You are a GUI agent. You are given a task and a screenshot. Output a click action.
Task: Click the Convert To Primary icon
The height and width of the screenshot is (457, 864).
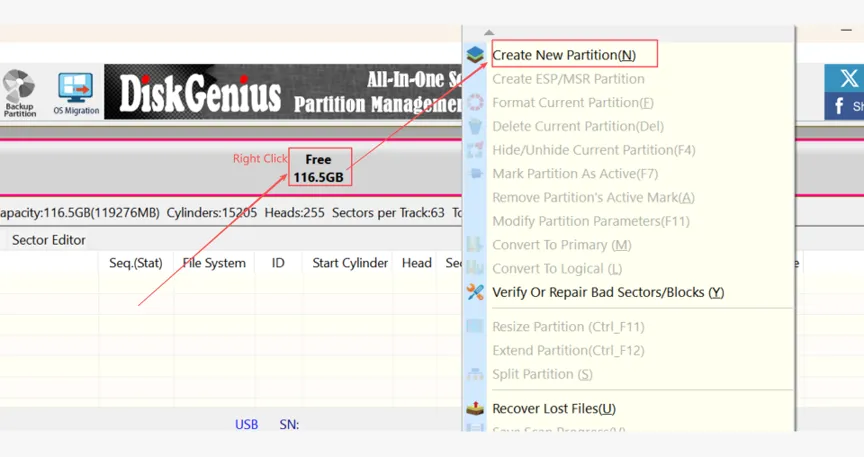[x=474, y=244]
